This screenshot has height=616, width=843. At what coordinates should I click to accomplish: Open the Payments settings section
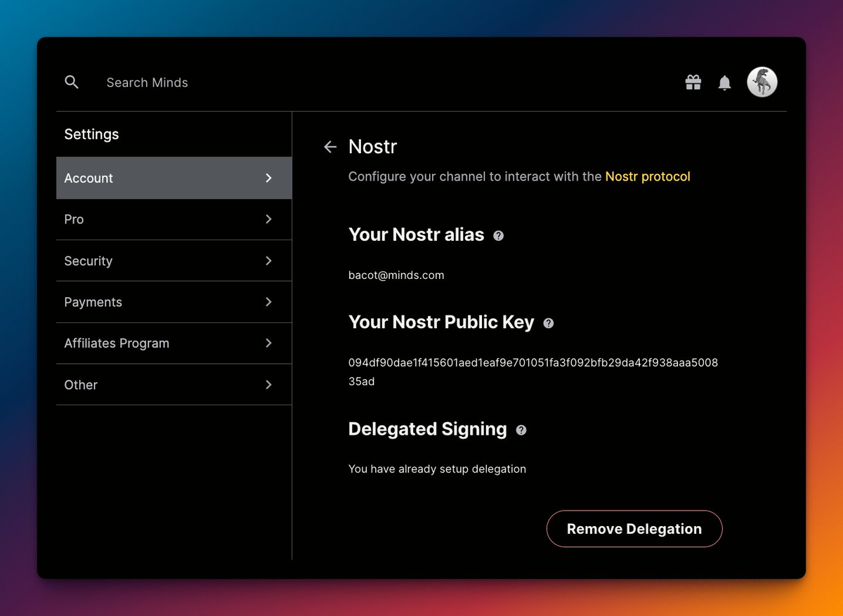click(174, 302)
